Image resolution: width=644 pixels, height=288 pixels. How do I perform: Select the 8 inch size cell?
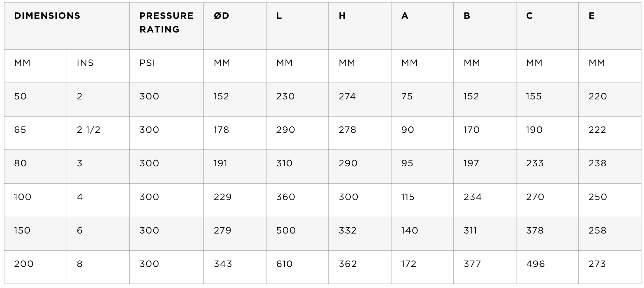coord(98,267)
